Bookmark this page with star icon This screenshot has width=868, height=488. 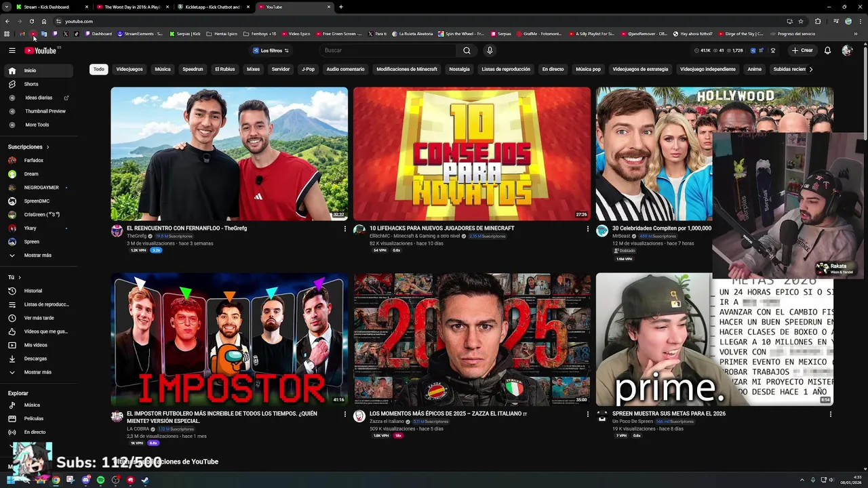tap(800, 21)
